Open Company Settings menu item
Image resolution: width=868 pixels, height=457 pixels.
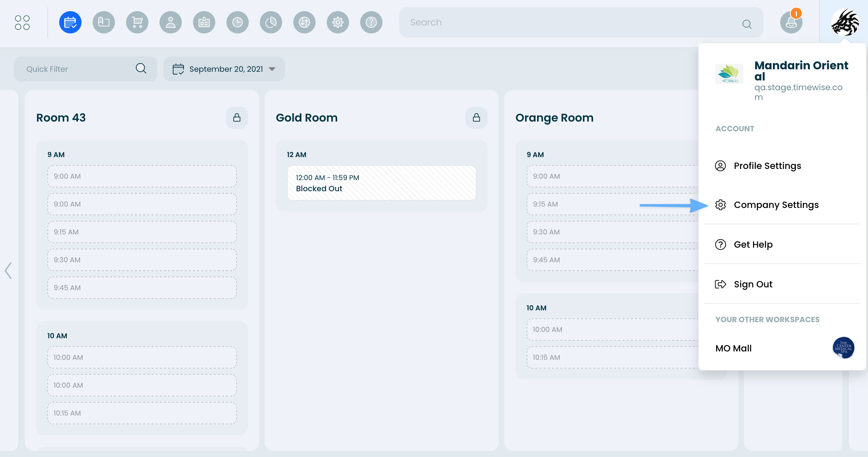click(776, 205)
